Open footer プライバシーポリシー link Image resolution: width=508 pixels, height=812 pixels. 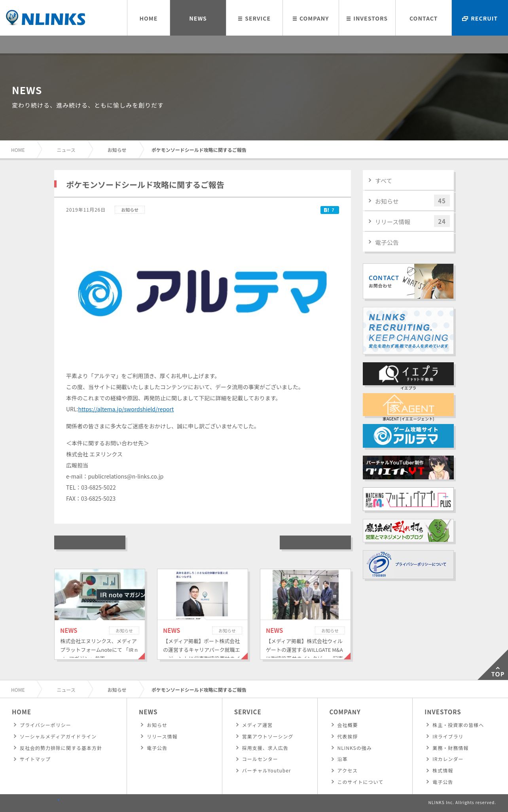click(x=45, y=725)
